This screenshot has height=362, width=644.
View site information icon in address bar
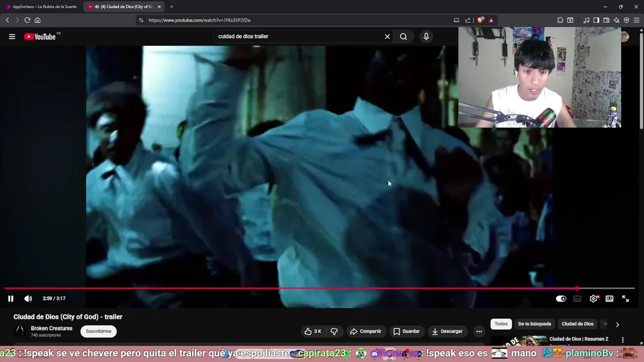click(x=141, y=20)
